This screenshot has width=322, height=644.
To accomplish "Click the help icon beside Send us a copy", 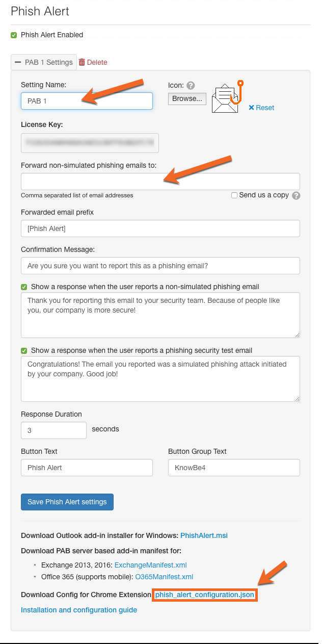I will coord(296,195).
